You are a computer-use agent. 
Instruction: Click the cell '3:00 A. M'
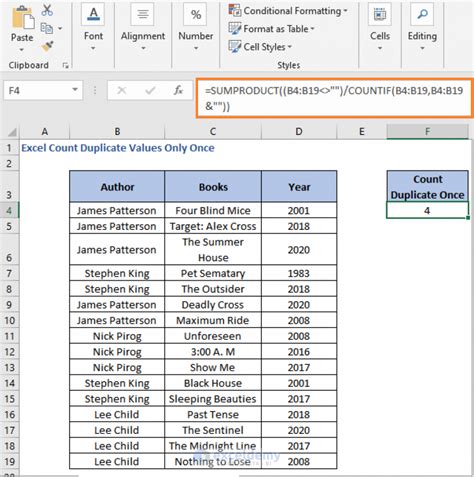[x=213, y=352]
